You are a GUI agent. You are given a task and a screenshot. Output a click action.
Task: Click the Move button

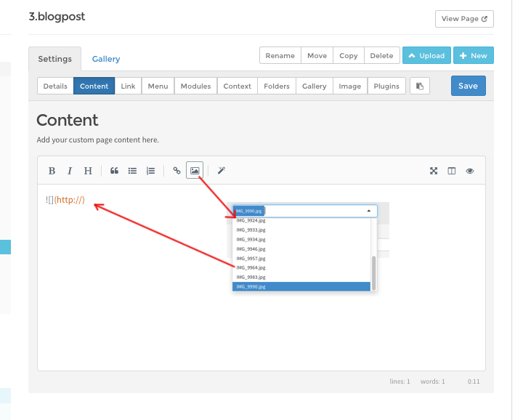click(x=317, y=55)
